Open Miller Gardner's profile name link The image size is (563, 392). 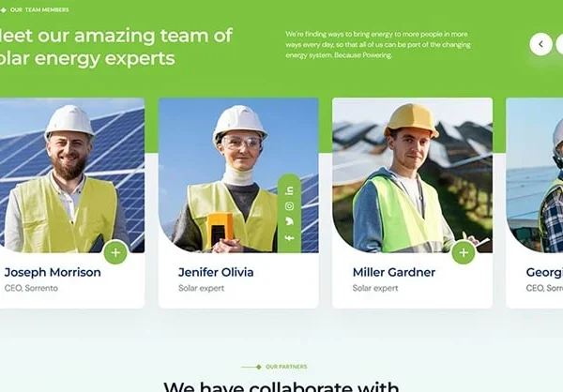[x=394, y=273]
